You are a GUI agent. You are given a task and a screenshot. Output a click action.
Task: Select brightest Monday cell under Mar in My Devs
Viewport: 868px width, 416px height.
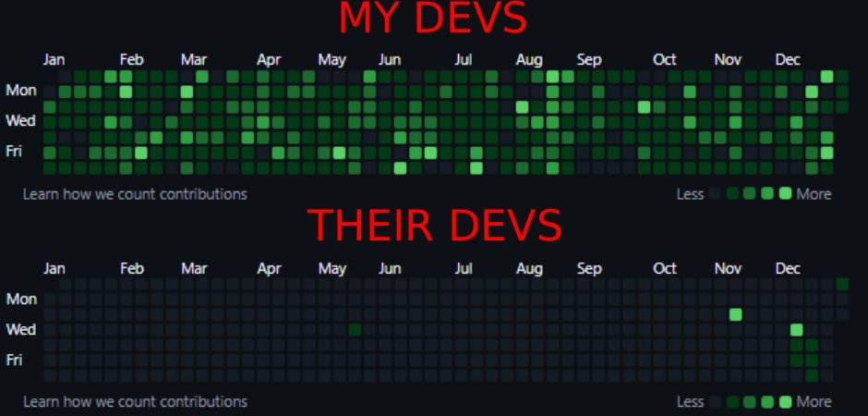pyautogui.click(x=187, y=92)
